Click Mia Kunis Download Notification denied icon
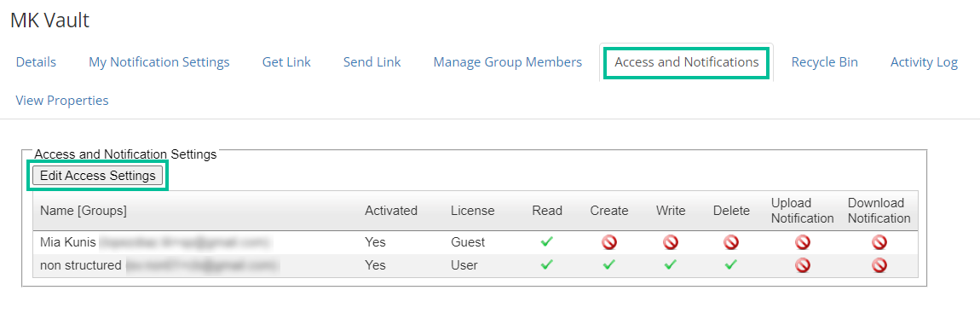This screenshot has height=325, width=980. (x=879, y=242)
